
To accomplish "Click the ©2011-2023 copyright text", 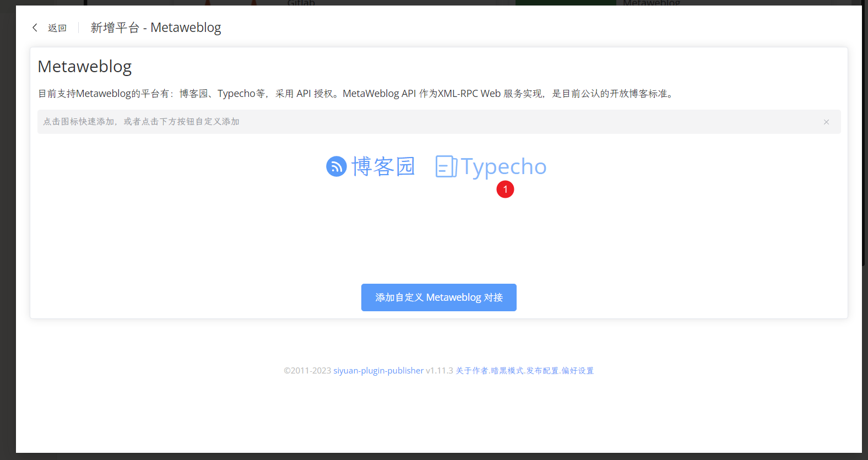I will coord(307,371).
